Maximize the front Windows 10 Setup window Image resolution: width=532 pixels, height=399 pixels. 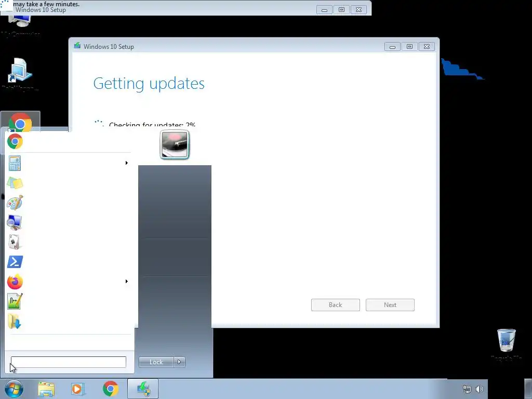(x=409, y=47)
